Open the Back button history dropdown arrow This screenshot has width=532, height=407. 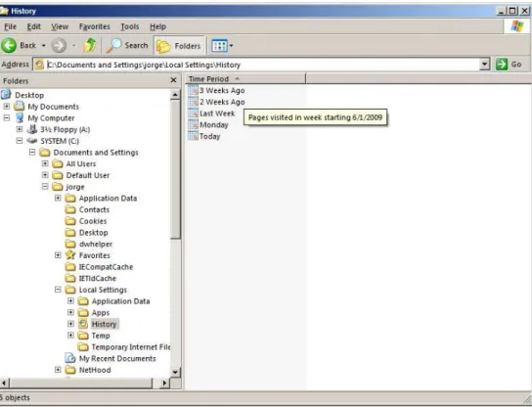[x=44, y=45]
